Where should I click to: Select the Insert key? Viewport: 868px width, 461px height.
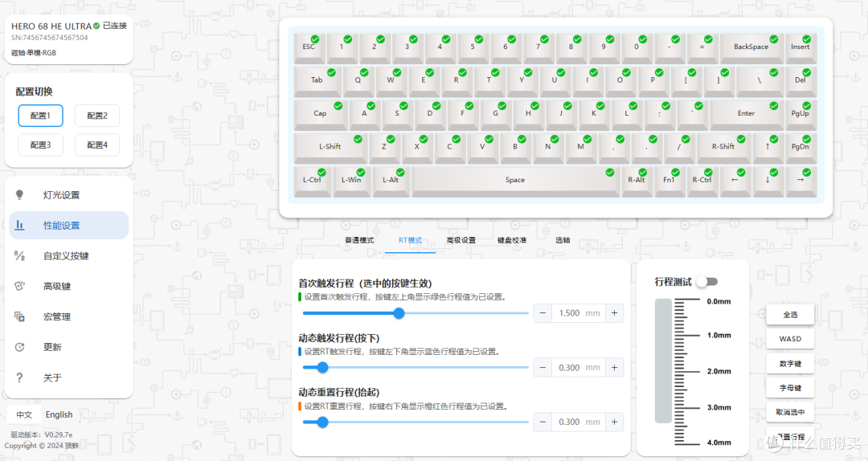pyautogui.click(x=800, y=49)
